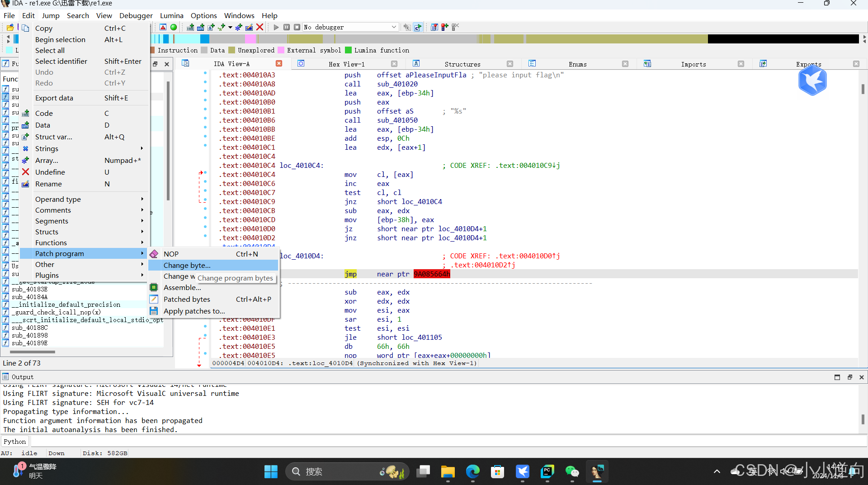Open WeChat from the taskbar
Screen dimensions: 868x485
(x=572, y=471)
